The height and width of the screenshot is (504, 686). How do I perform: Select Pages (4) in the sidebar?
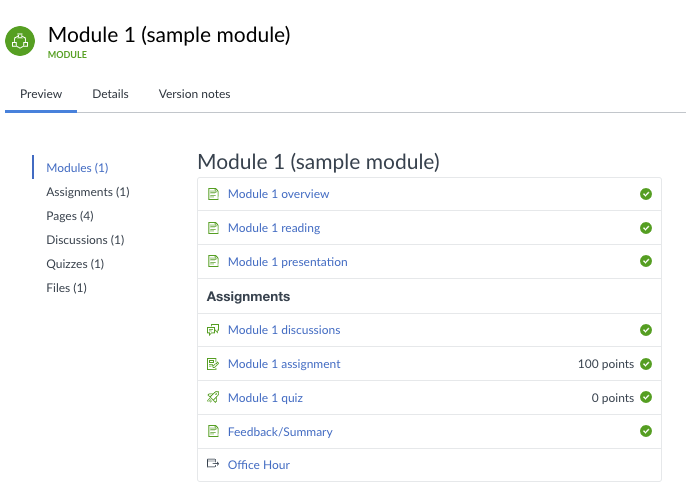click(70, 216)
